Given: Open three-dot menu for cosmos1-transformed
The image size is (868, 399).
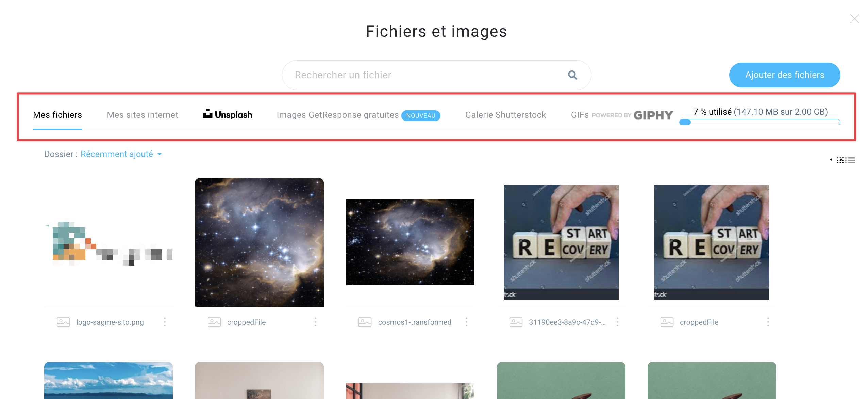Looking at the screenshot, I should [x=466, y=322].
